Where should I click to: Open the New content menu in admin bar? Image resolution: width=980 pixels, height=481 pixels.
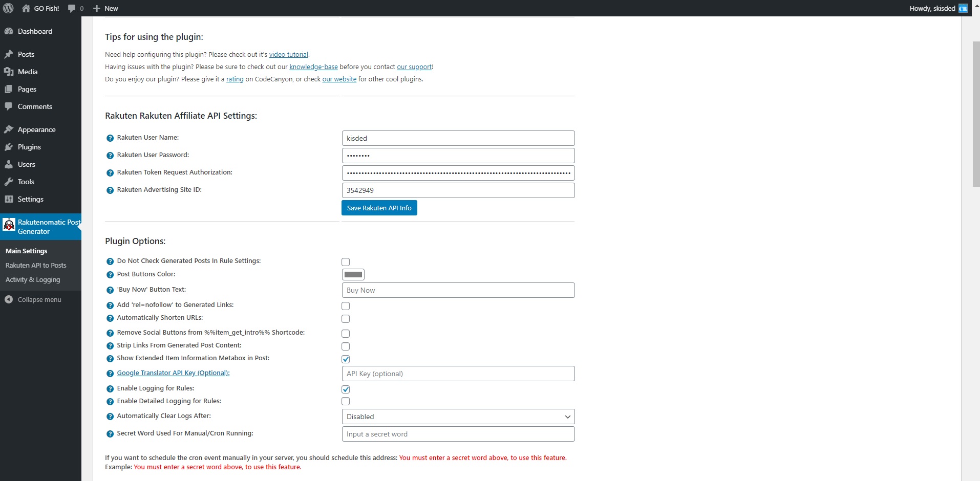pos(105,8)
